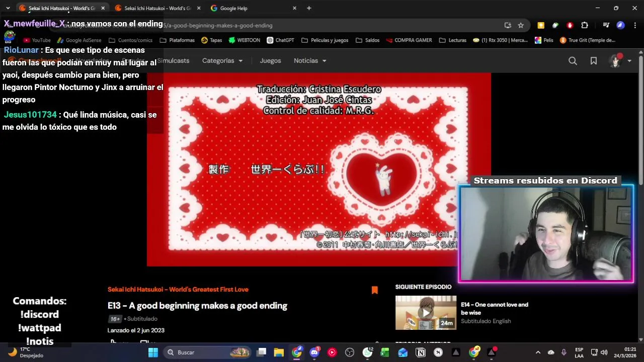
Task: Close the Google Help tab
Action: (x=294, y=8)
